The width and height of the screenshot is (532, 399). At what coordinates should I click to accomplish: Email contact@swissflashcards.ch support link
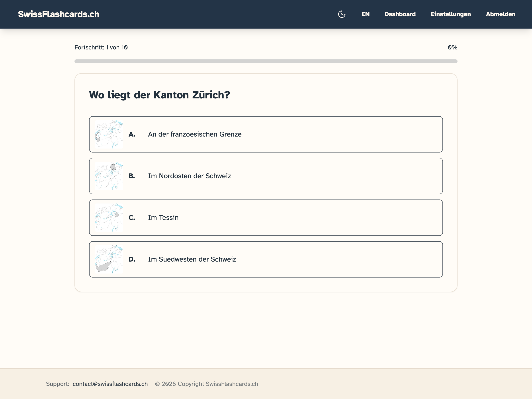tap(110, 384)
